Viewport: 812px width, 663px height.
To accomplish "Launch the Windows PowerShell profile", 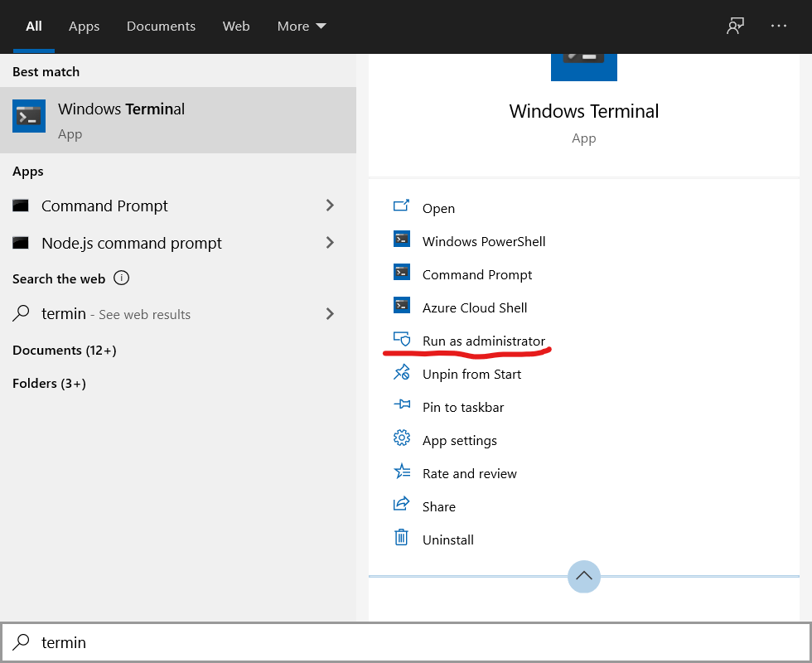I will click(x=484, y=241).
